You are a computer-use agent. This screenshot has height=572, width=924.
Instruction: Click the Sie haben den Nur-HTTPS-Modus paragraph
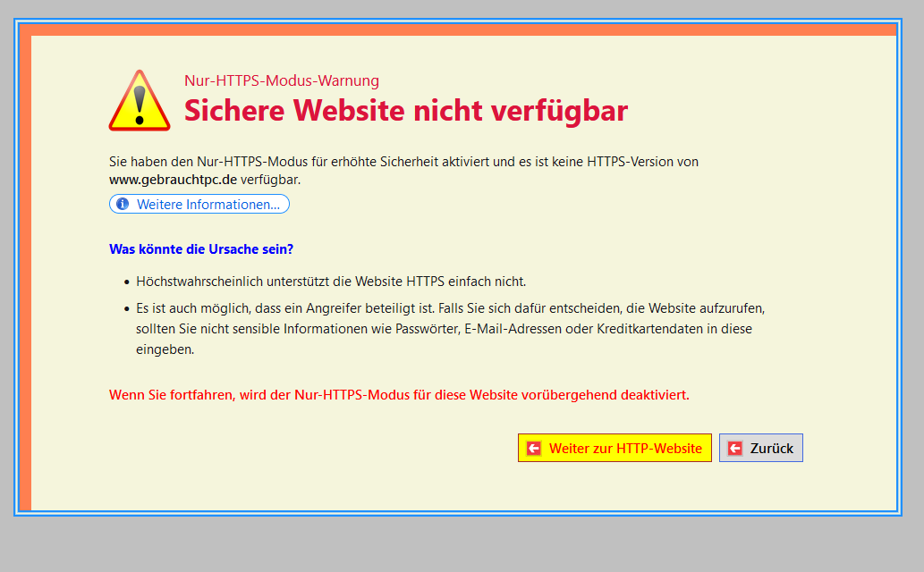[403, 170]
